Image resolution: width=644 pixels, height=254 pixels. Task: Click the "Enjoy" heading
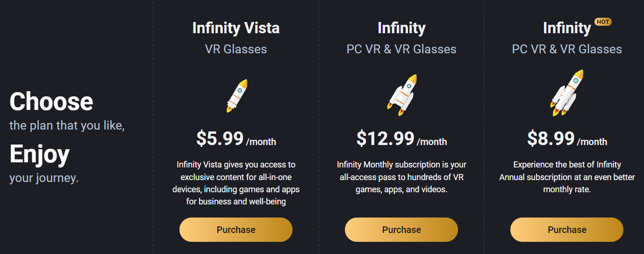(40, 154)
